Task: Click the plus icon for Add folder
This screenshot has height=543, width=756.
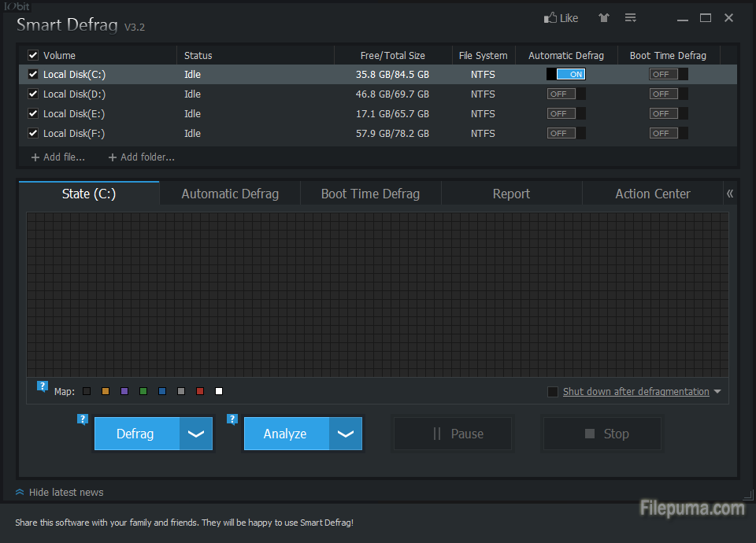Action: click(113, 157)
